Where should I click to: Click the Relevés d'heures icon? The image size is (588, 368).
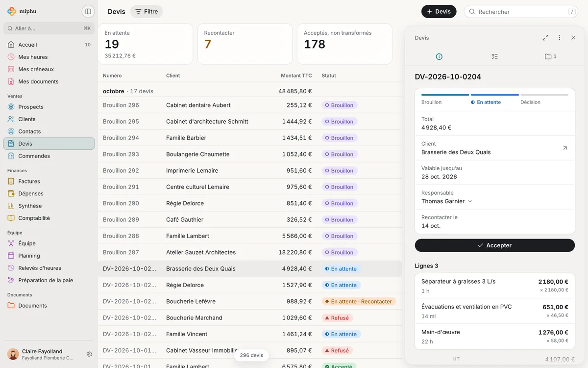coord(11,268)
